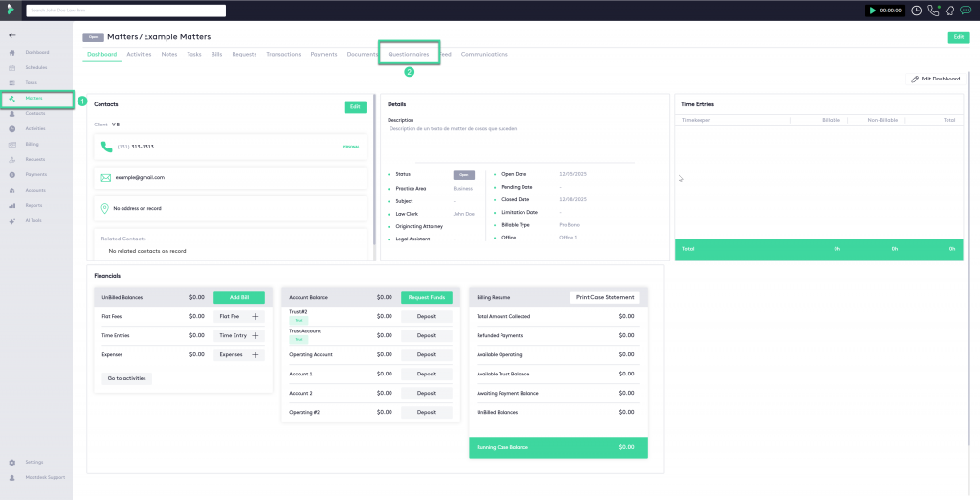The image size is (980, 500).
Task: Click Deposit for Operating Account
Action: pyautogui.click(x=426, y=354)
